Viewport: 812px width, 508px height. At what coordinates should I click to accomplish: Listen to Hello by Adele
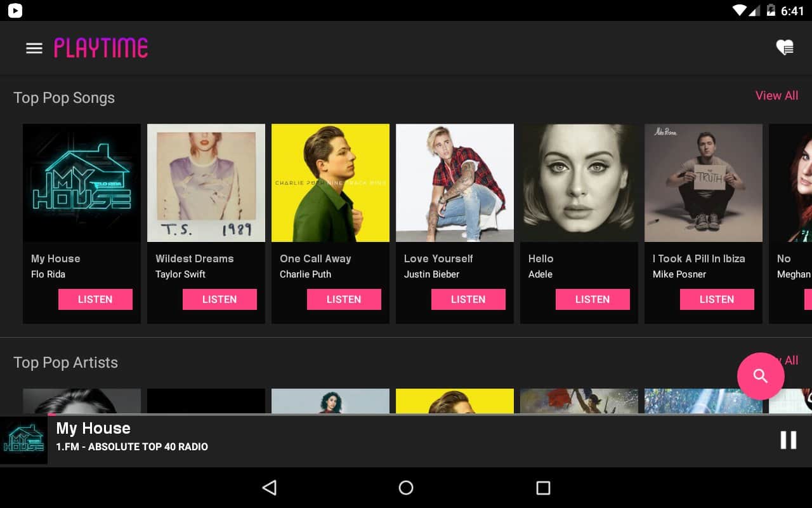click(593, 299)
